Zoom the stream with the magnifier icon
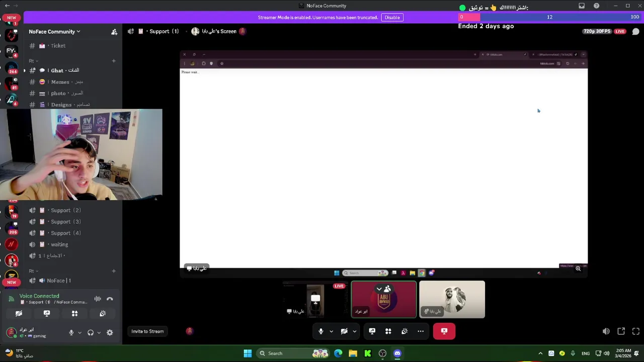 [x=578, y=268]
